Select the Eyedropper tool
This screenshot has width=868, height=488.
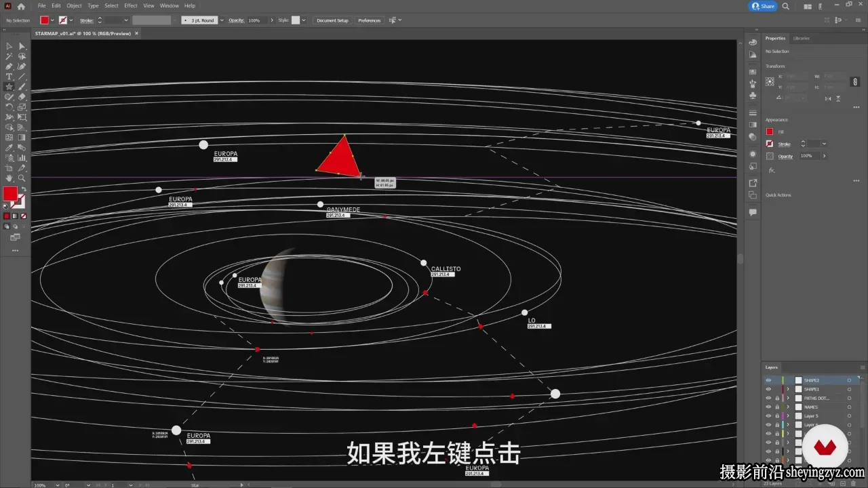(9, 148)
